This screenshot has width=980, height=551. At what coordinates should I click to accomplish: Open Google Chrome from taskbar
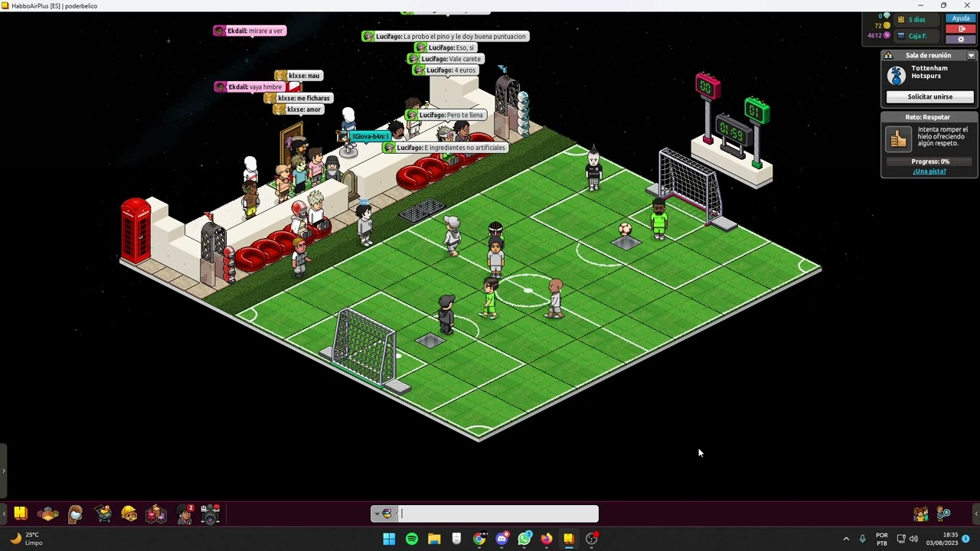(x=479, y=539)
